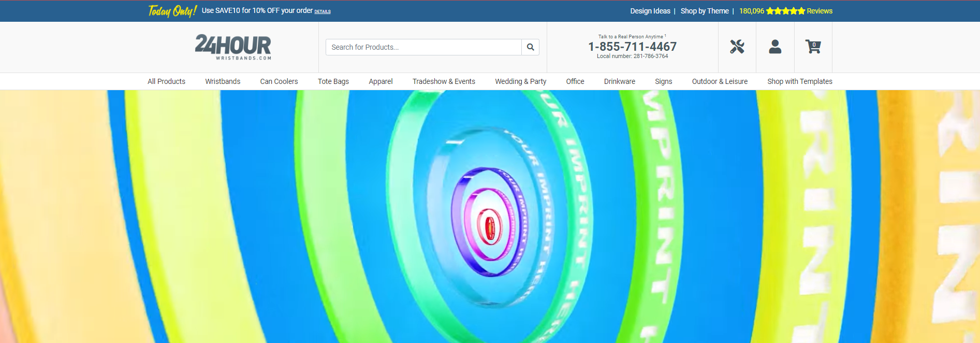Viewport: 980px width, 343px height.
Task: Select Can Coolers category
Action: [279, 81]
